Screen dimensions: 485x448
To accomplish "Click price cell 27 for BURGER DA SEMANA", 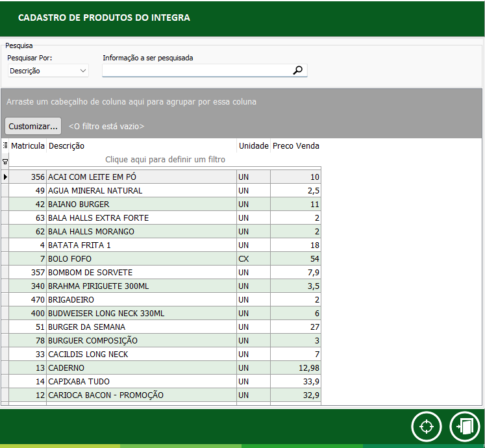I will point(295,327).
